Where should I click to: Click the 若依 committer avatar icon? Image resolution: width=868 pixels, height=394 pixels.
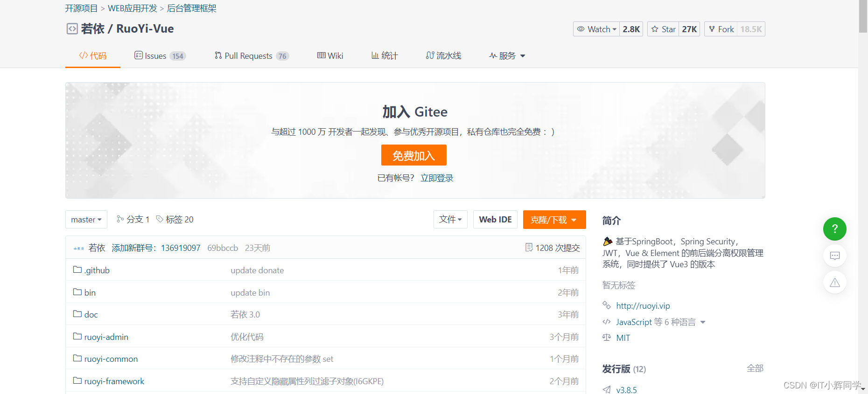(79, 248)
